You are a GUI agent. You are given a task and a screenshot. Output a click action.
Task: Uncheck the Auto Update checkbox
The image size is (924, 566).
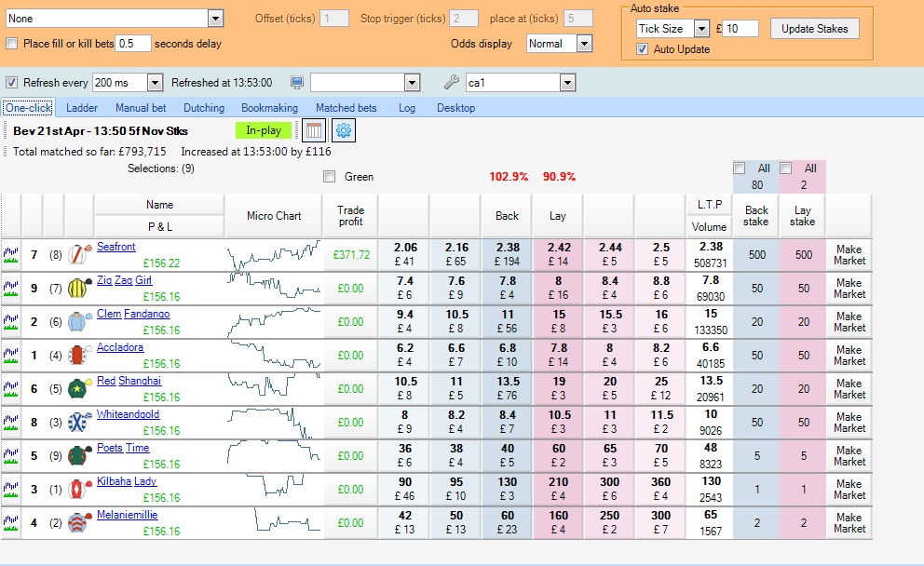[642, 49]
